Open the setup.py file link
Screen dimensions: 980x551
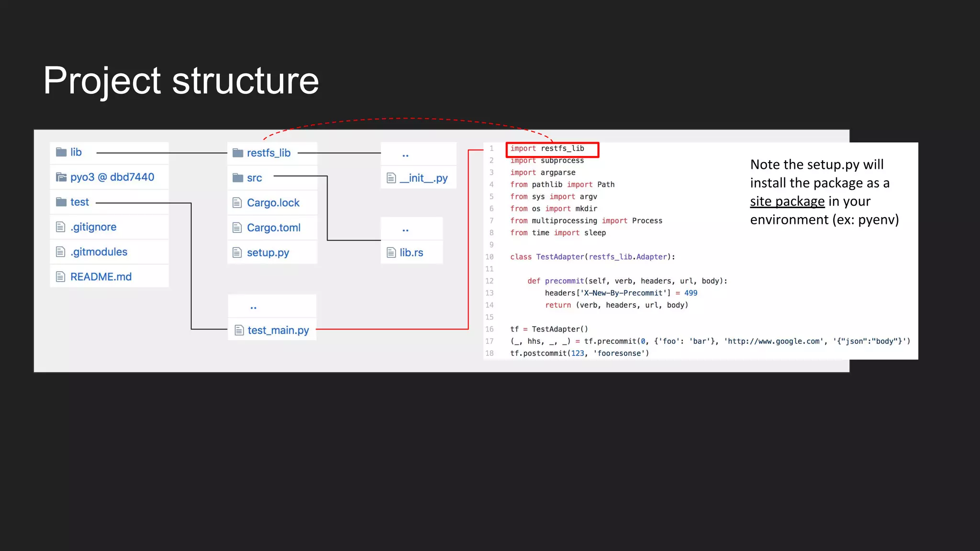click(x=268, y=253)
